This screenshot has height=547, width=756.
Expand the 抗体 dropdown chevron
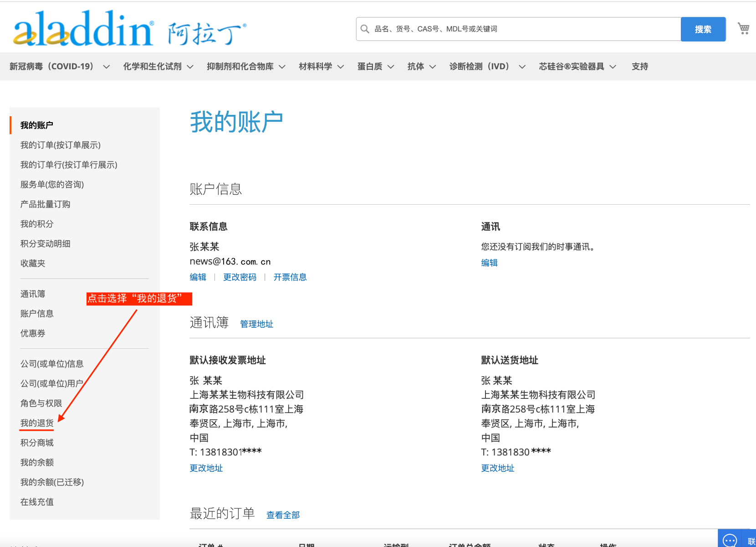(433, 67)
